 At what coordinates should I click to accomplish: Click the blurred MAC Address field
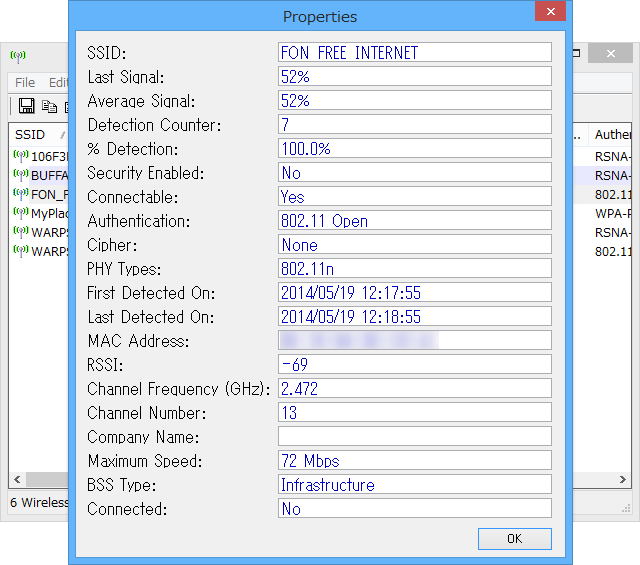415,340
